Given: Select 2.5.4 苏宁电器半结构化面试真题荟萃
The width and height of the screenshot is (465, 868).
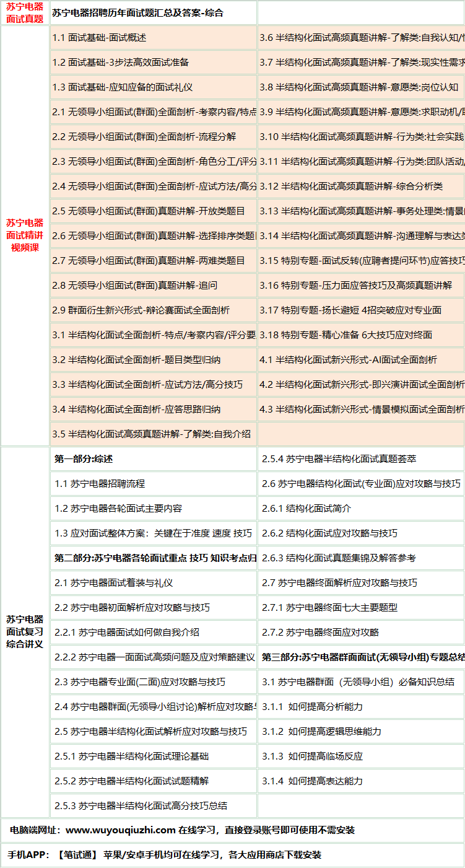Looking at the screenshot, I should click(339, 458).
